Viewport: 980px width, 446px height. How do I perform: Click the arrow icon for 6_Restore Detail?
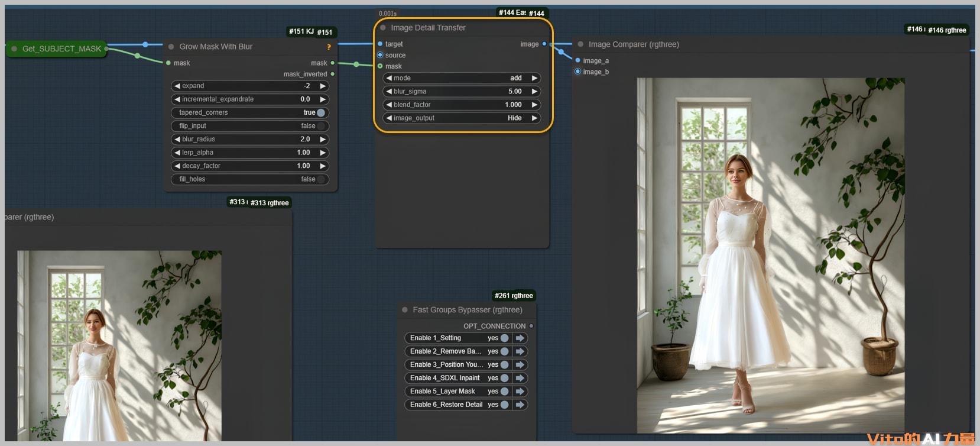pyautogui.click(x=520, y=405)
